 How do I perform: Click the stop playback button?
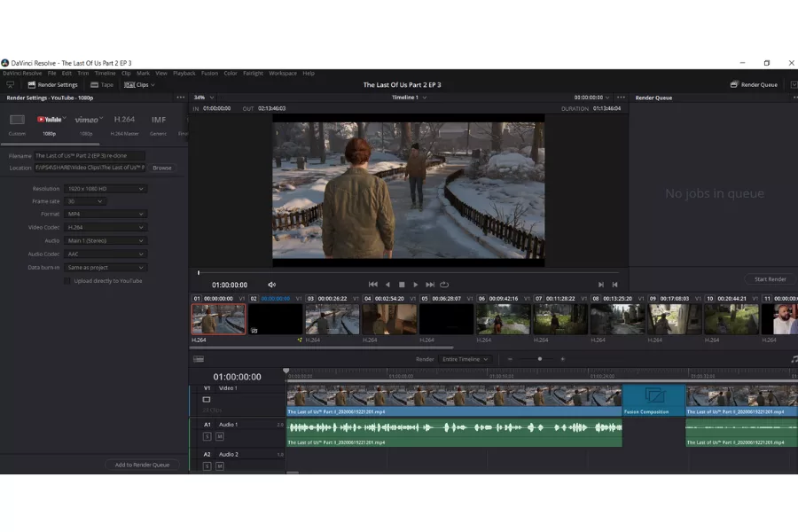coord(402,285)
